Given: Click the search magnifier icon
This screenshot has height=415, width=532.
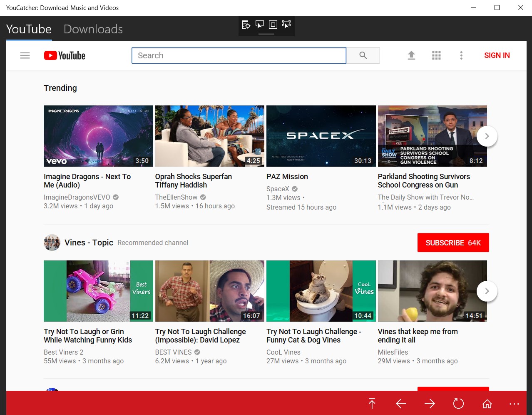Looking at the screenshot, I should click(x=363, y=55).
